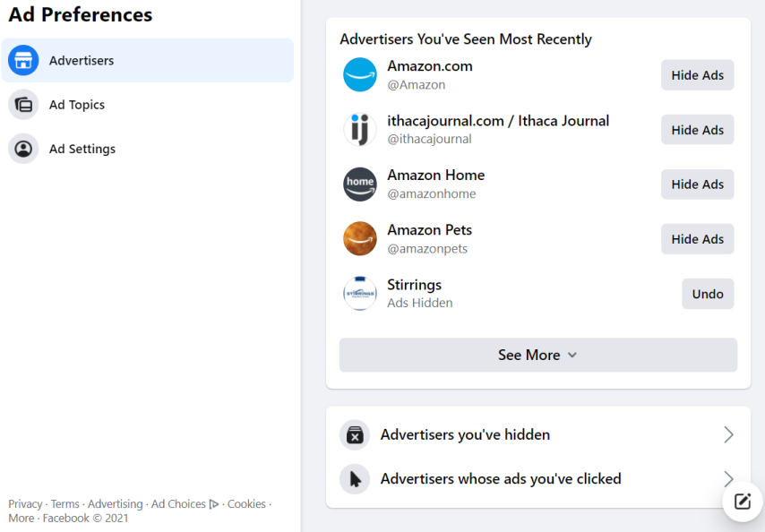The image size is (765, 532).
Task: Expand the See More advertisers list
Action: click(x=538, y=355)
